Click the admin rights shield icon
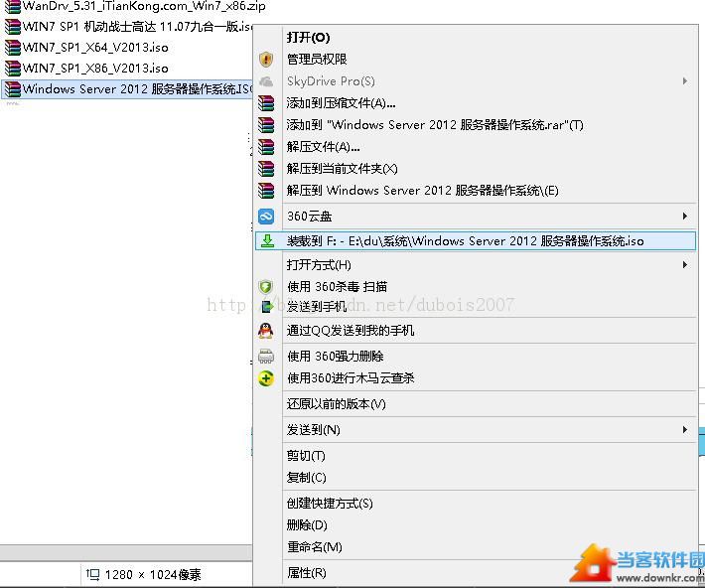 click(266, 59)
